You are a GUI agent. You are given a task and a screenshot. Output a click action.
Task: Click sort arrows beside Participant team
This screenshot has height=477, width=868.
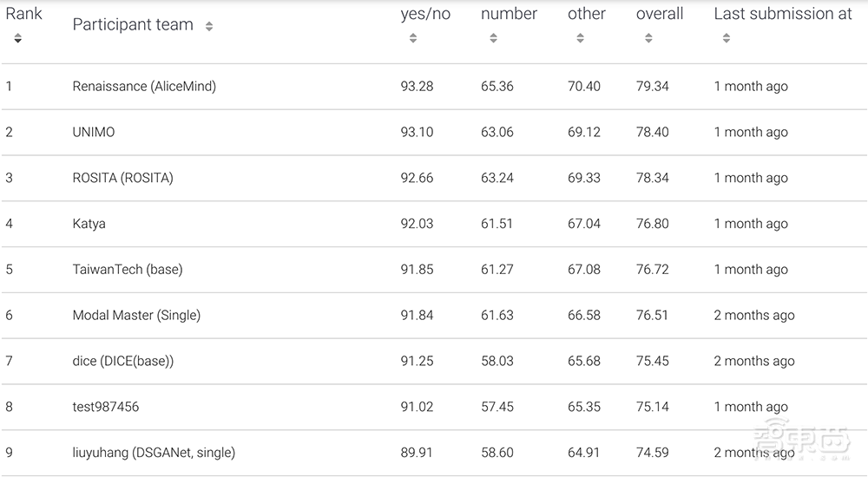pyautogui.click(x=209, y=27)
